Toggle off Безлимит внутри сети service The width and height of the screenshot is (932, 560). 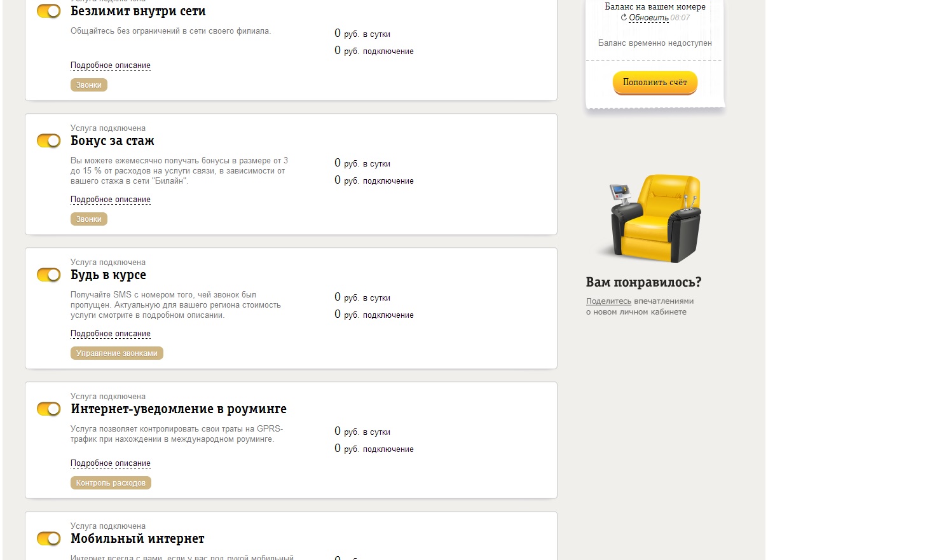(49, 11)
